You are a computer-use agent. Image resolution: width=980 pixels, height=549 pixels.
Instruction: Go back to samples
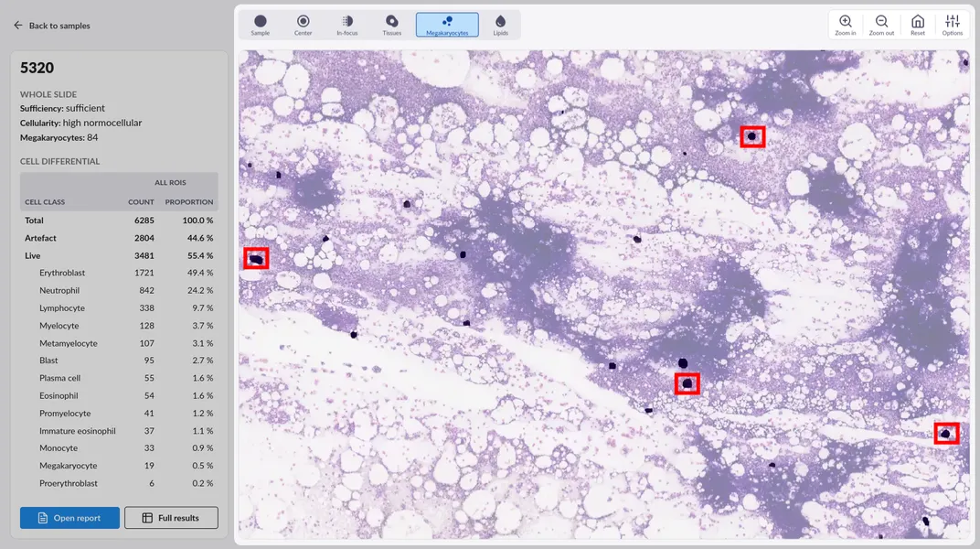pos(51,26)
